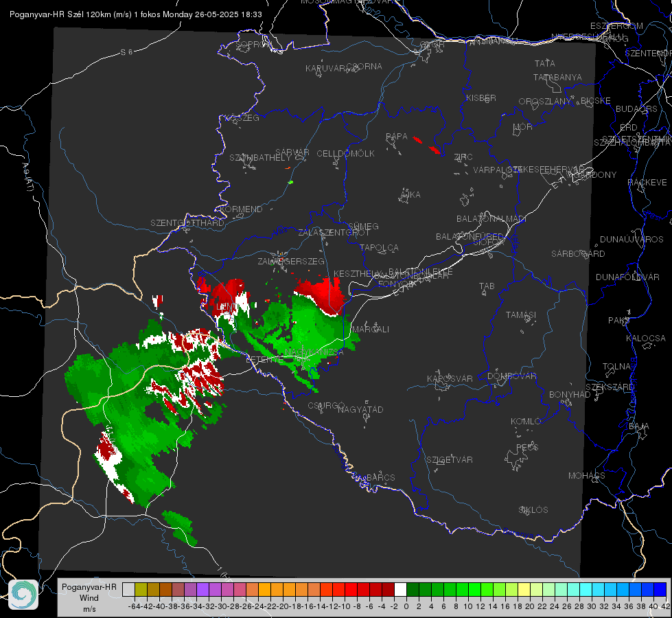Click the CSORNA city label
672x618 pixels.
364,67
